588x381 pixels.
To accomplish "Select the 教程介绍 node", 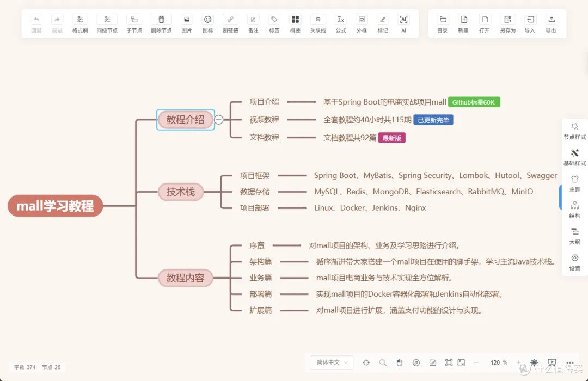I will click(x=185, y=120).
